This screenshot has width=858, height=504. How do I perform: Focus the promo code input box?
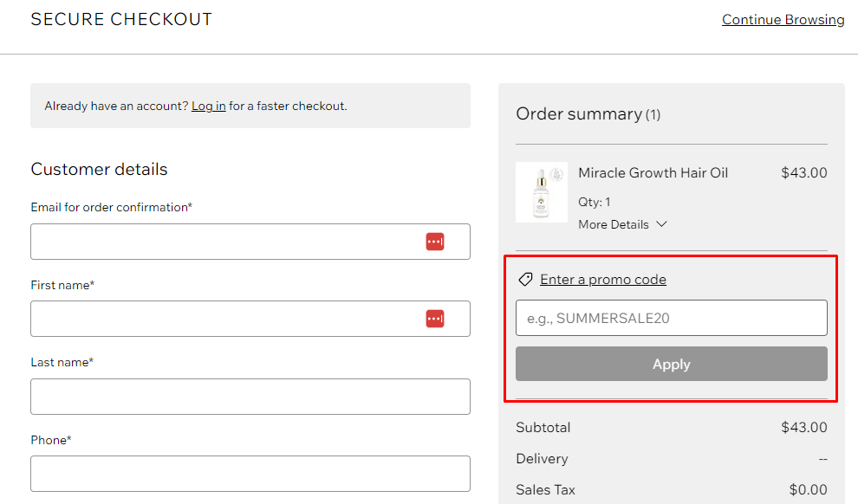(672, 318)
